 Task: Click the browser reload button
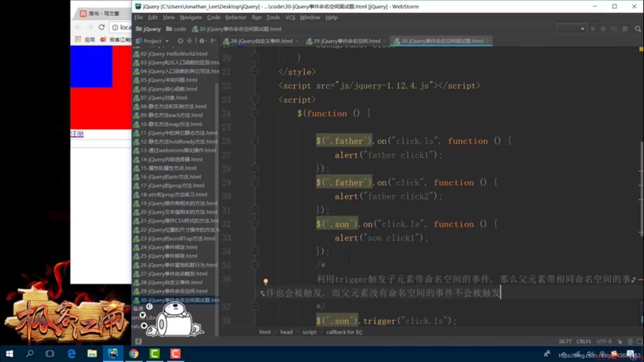102,27
